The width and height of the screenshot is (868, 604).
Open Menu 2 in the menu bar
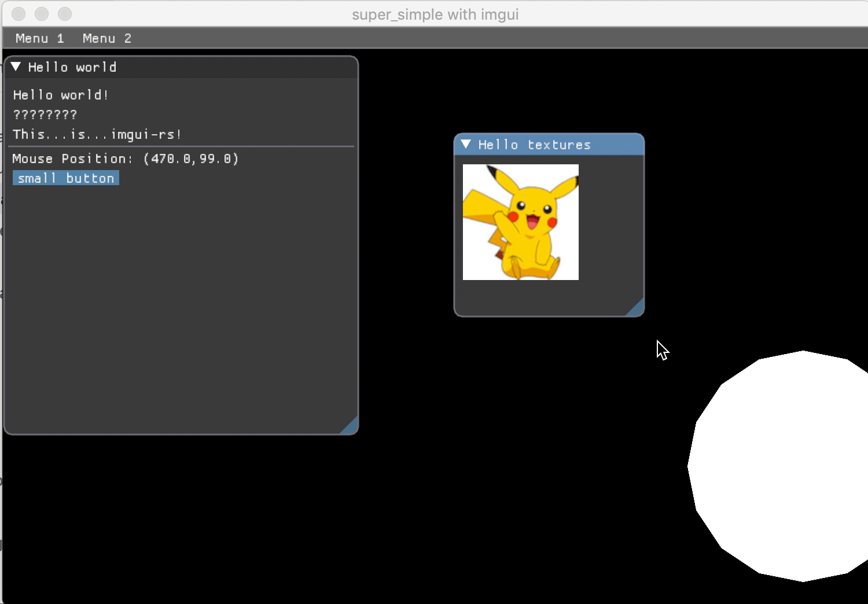107,39
